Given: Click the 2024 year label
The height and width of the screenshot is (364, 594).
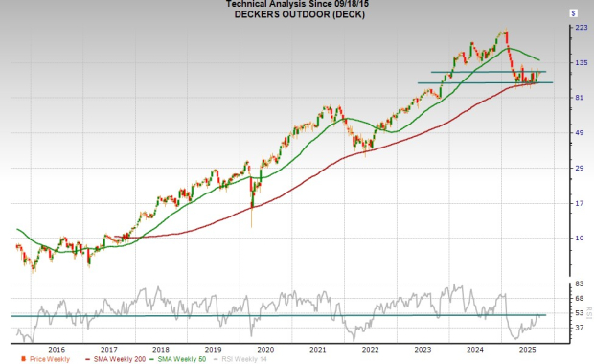Looking at the screenshot, I should click(x=474, y=350).
